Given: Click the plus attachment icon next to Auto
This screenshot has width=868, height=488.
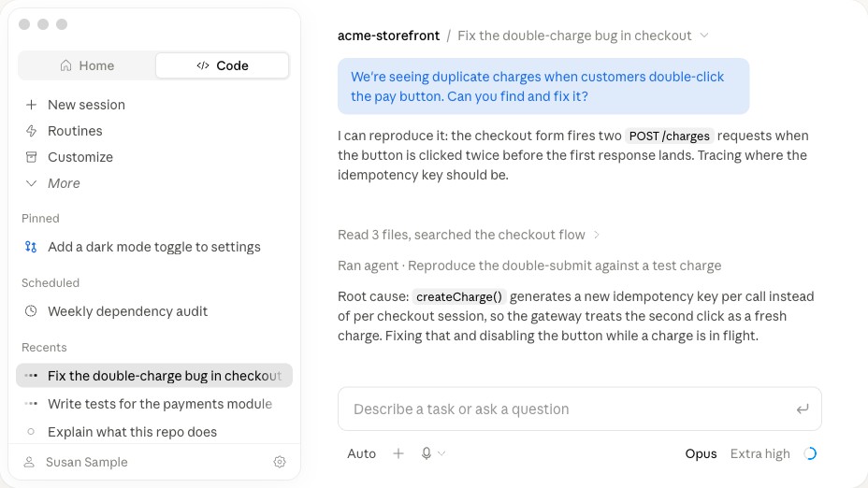Looking at the screenshot, I should click(x=398, y=453).
